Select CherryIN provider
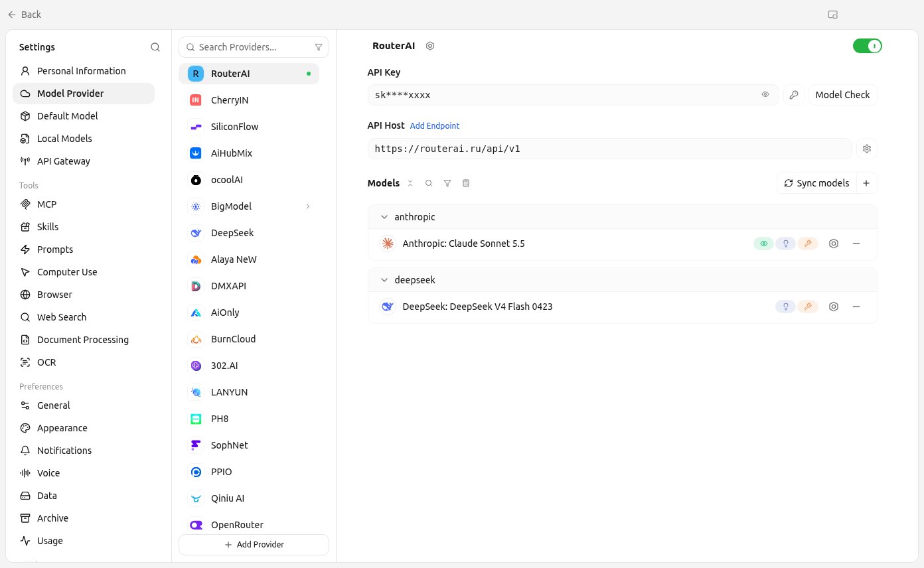 click(x=249, y=100)
